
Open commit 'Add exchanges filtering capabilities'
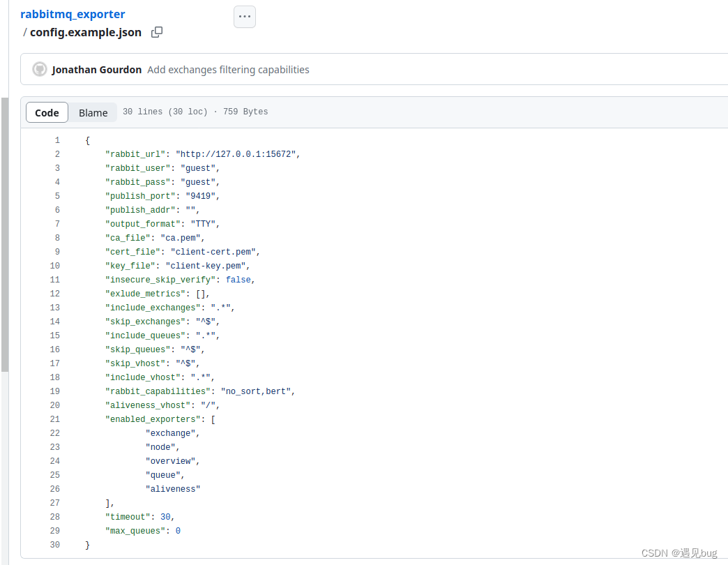pyautogui.click(x=228, y=70)
